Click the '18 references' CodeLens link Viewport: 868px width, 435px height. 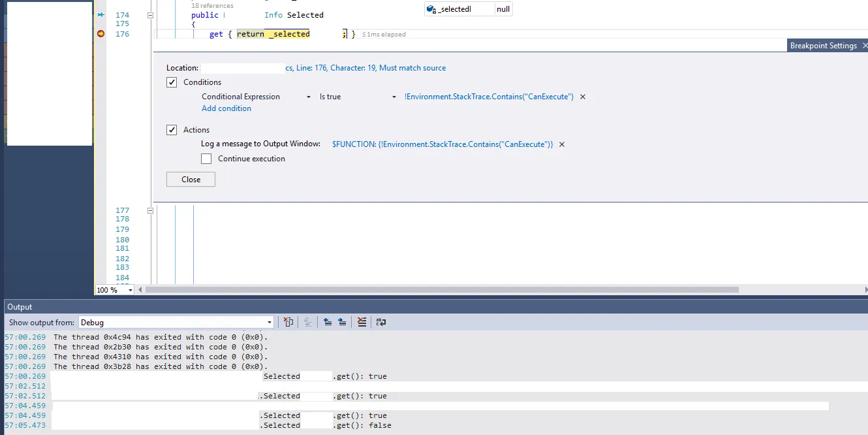[212, 6]
